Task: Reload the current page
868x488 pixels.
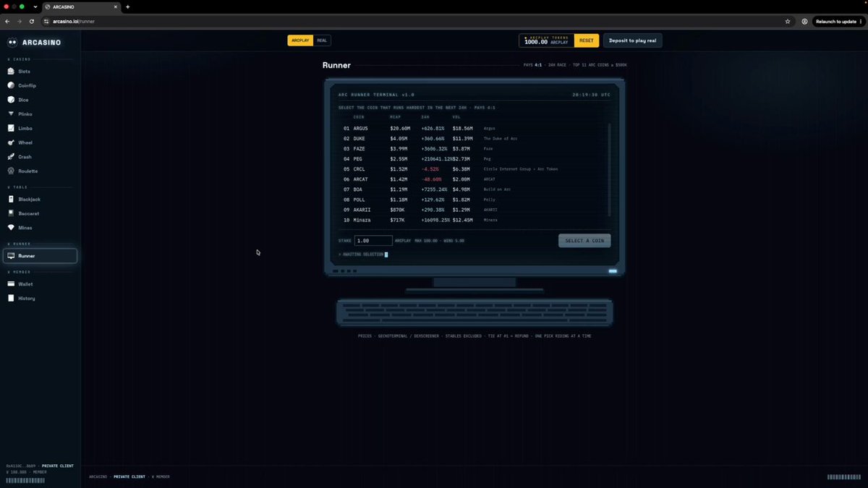Action: point(31,22)
